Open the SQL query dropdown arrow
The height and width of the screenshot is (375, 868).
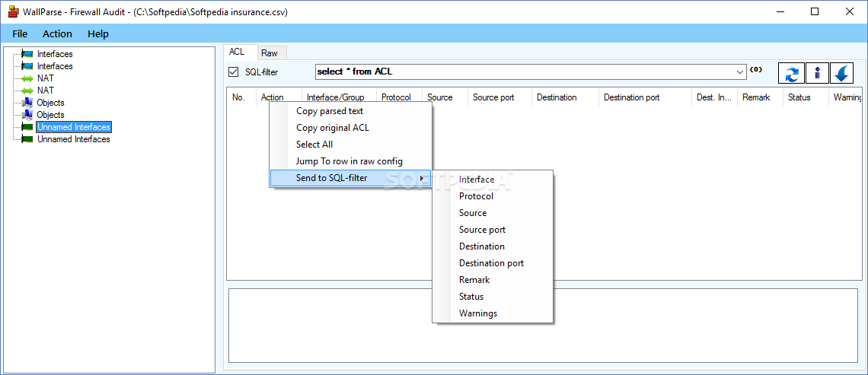click(x=740, y=72)
